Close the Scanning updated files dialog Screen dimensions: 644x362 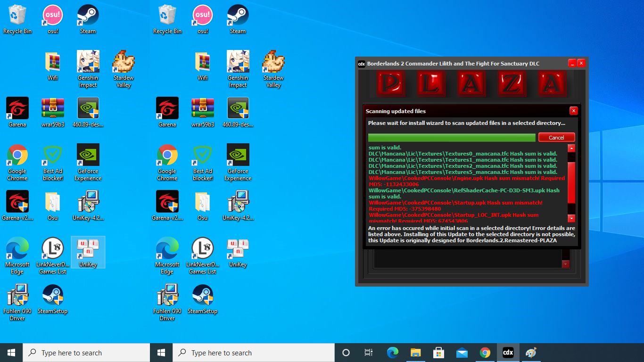[x=573, y=111]
